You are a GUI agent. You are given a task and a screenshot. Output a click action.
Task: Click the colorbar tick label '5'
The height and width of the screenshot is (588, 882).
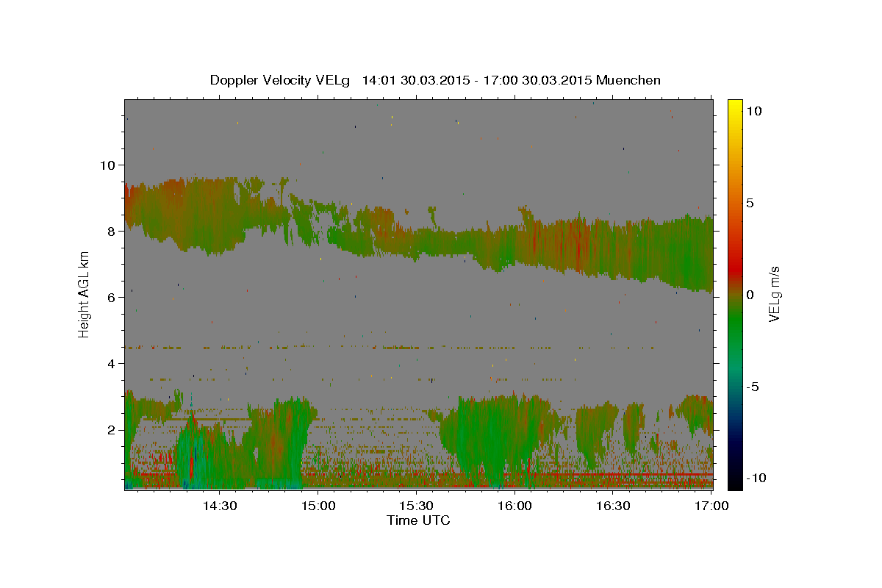(749, 203)
